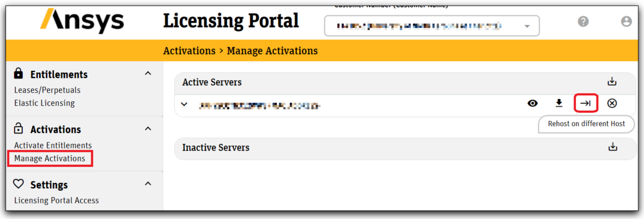Collapse the Entitlements section
The height and width of the screenshot is (219, 644).
(148, 74)
